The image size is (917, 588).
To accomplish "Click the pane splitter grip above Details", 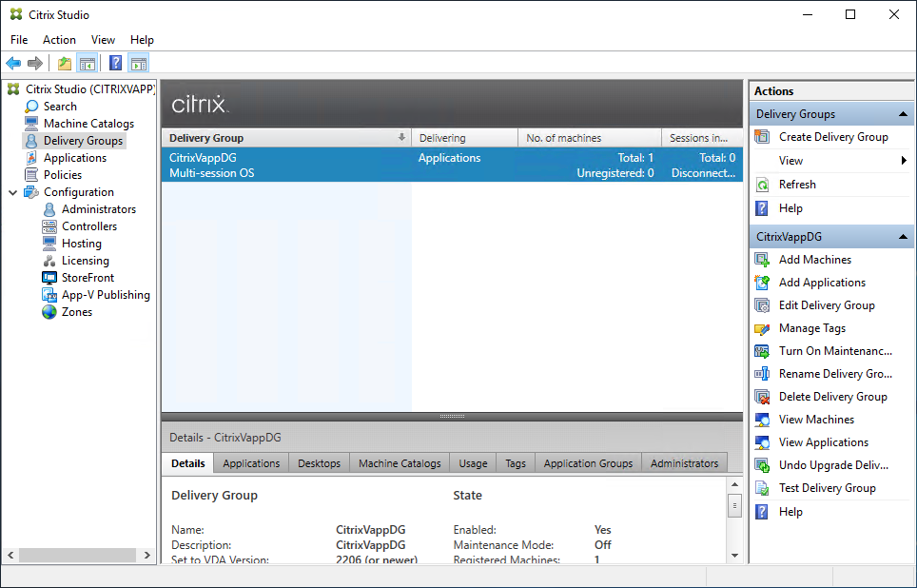I will pyautogui.click(x=452, y=417).
